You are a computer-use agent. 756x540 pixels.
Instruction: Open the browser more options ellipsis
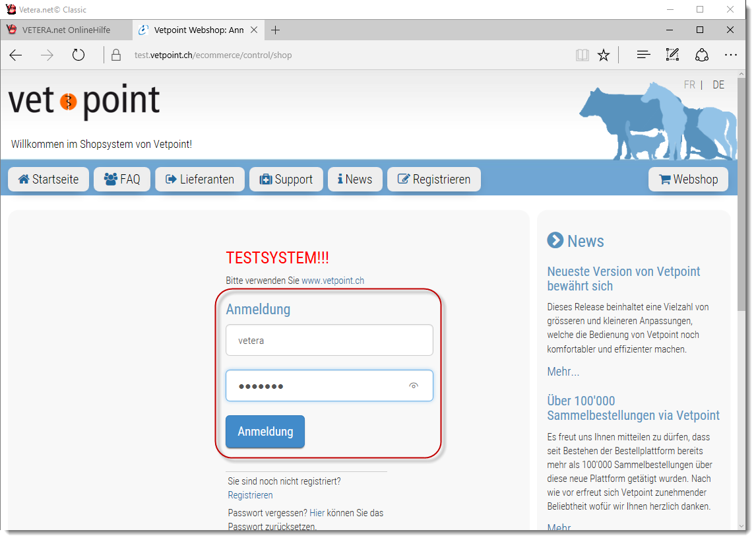(731, 55)
